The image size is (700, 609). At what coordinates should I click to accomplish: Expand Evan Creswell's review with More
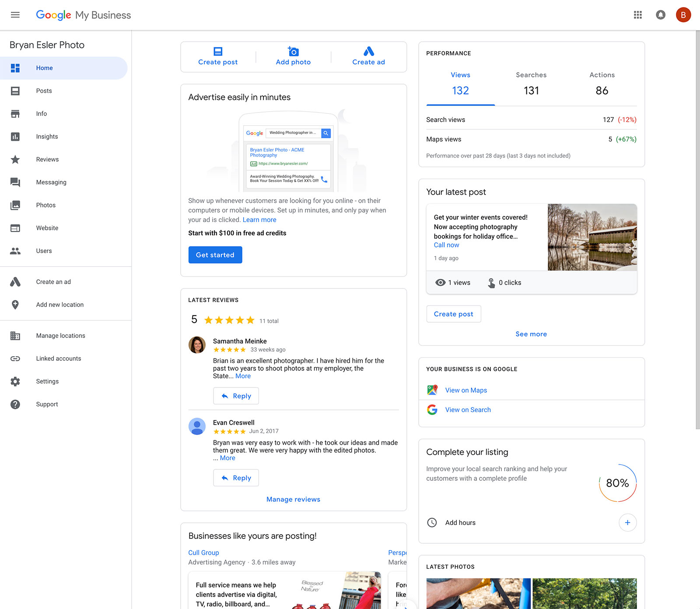227,458
